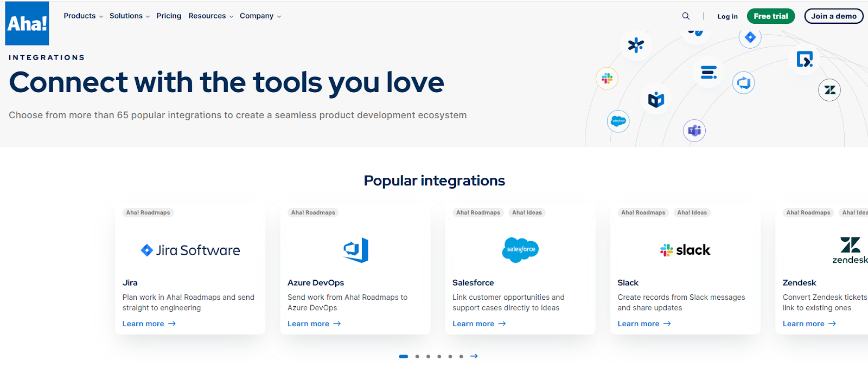Click the blue square arrow icon in the hero graphic
Viewport: 868px width, 368px height.
805,59
